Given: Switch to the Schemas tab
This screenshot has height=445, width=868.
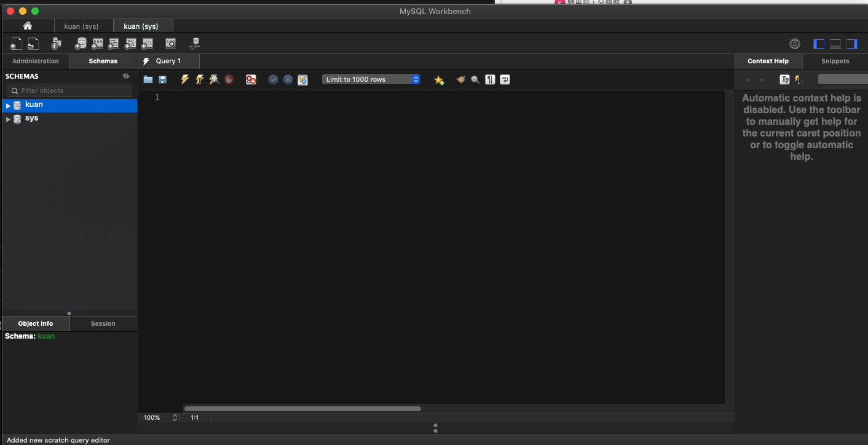Looking at the screenshot, I should click(103, 61).
